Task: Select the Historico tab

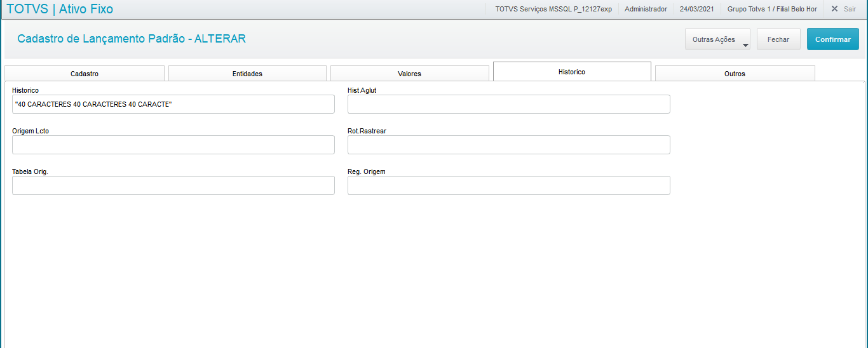Action: (x=572, y=72)
